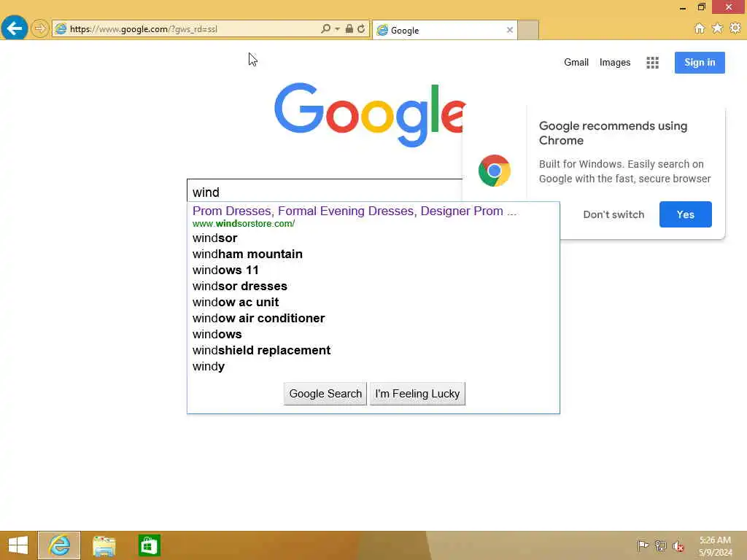Open Gmail link
The image size is (747, 560).
point(576,63)
